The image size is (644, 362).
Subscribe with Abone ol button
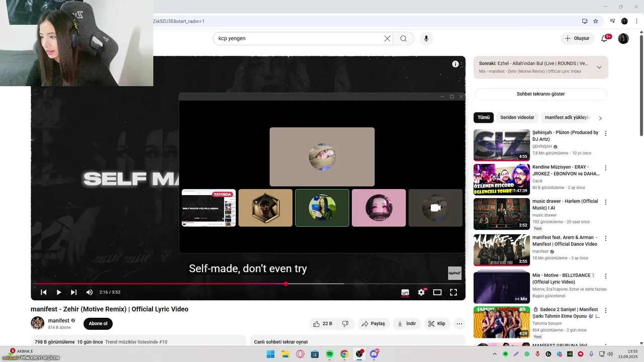click(x=98, y=324)
